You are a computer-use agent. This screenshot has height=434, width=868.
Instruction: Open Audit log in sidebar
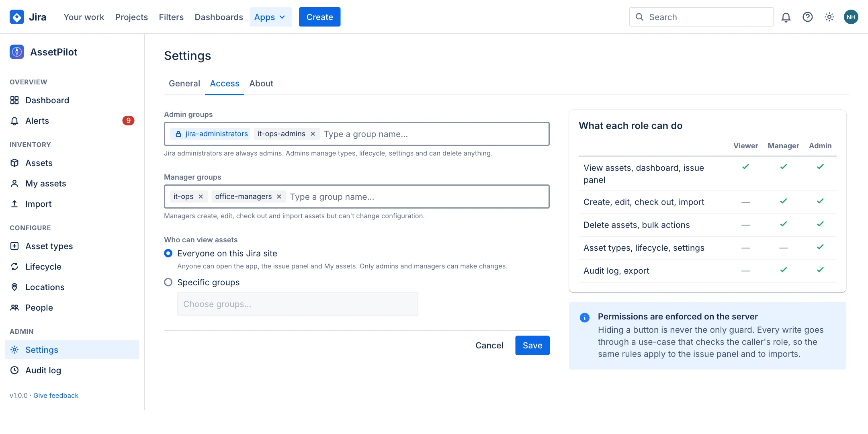(72, 370)
